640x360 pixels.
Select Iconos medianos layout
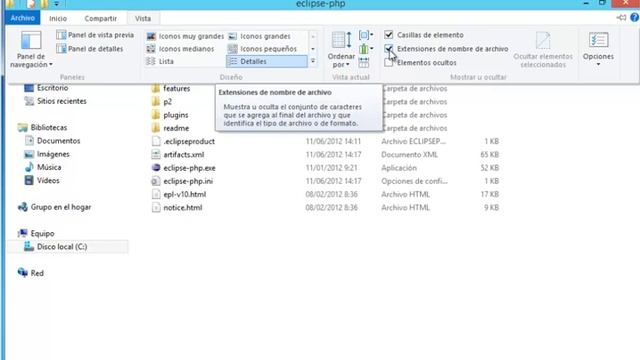(180, 49)
